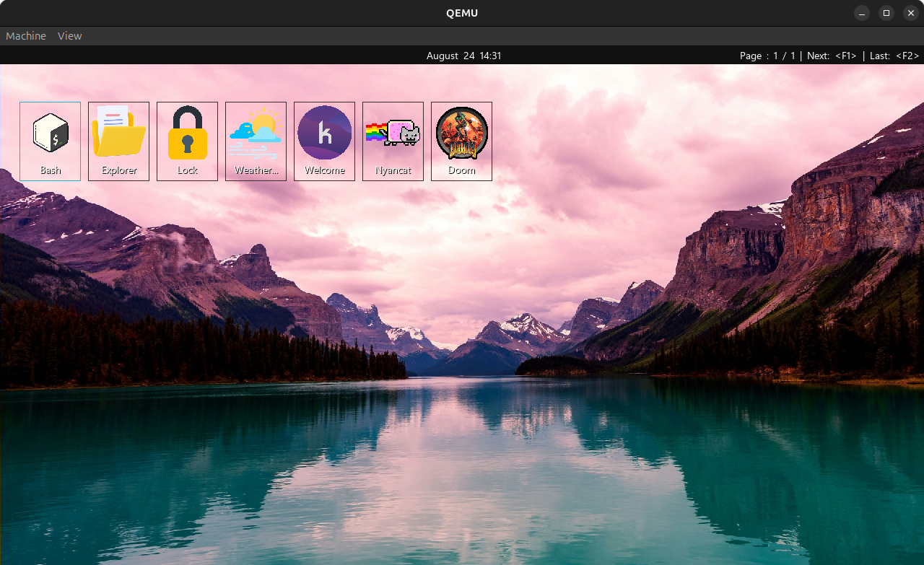Launch the purple Welcome app icon
The height and width of the screenshot is (565, 924).
[324, 133]
